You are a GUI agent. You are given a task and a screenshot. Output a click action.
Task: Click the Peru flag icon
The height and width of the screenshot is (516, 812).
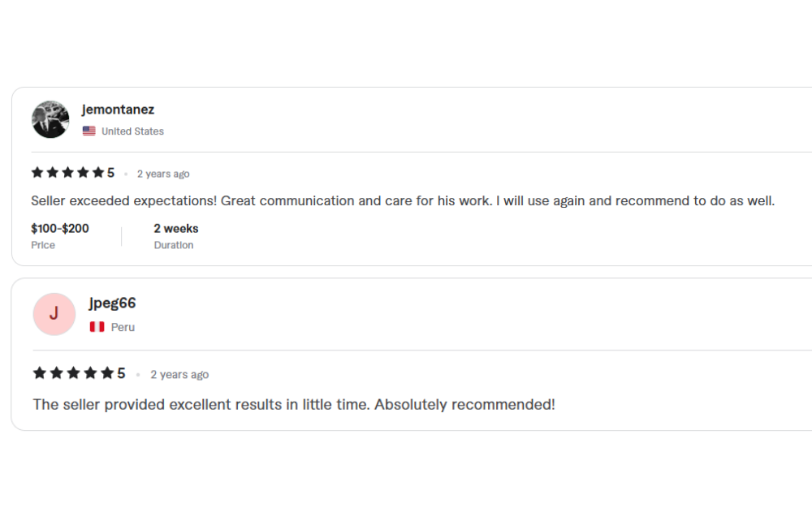(97, 327)
